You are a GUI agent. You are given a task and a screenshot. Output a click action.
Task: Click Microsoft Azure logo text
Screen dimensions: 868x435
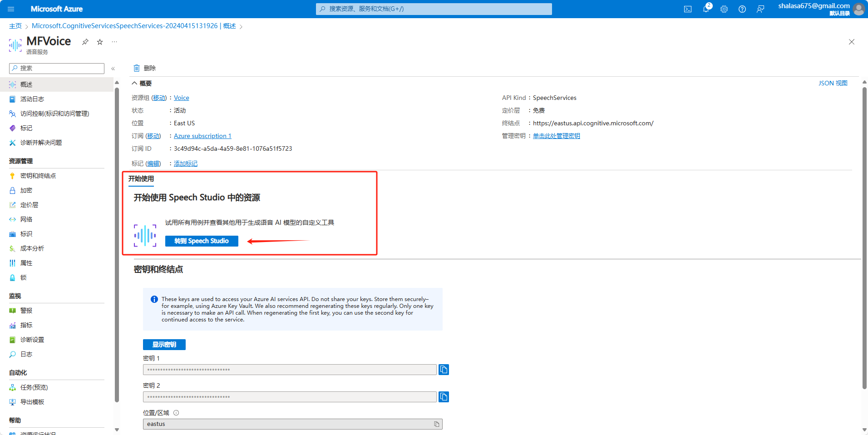57,9
